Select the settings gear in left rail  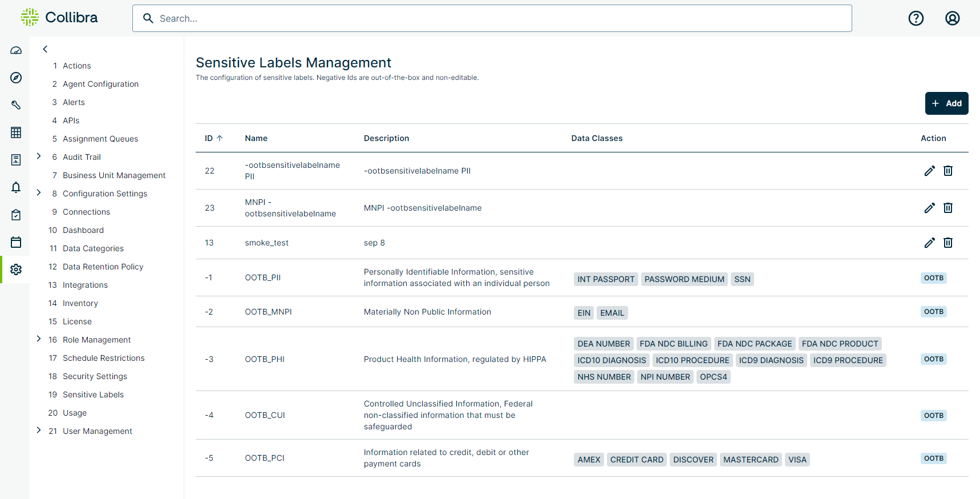click(x=16, y=269)
